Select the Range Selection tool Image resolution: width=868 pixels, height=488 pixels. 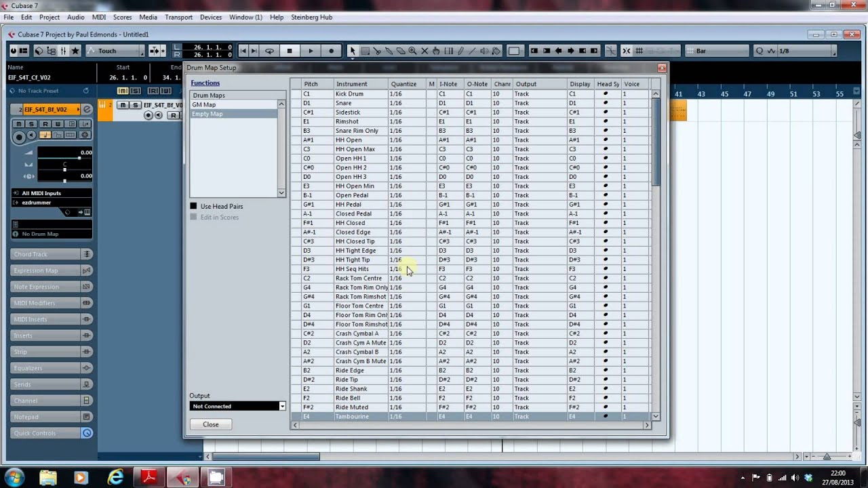(x=365, y=51)
